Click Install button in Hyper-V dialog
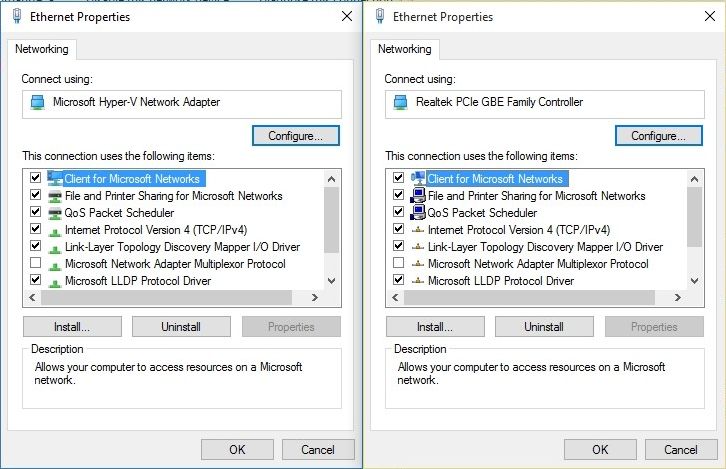Image resolution: width=726 pixels, height=469 pixels. pyautogui.click(x=72, y=327)
